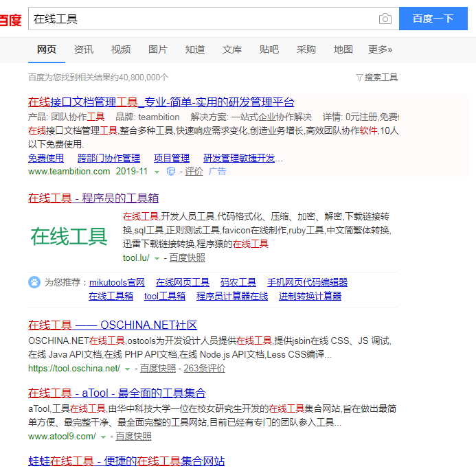Open recommended link 手机网页代码编辑器
476x473 pixels.
coord(307,282)
